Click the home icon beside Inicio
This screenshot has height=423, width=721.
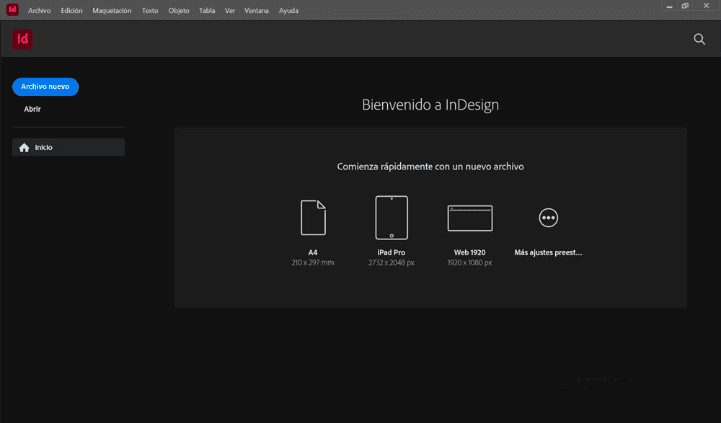click(x=24, y=148)
